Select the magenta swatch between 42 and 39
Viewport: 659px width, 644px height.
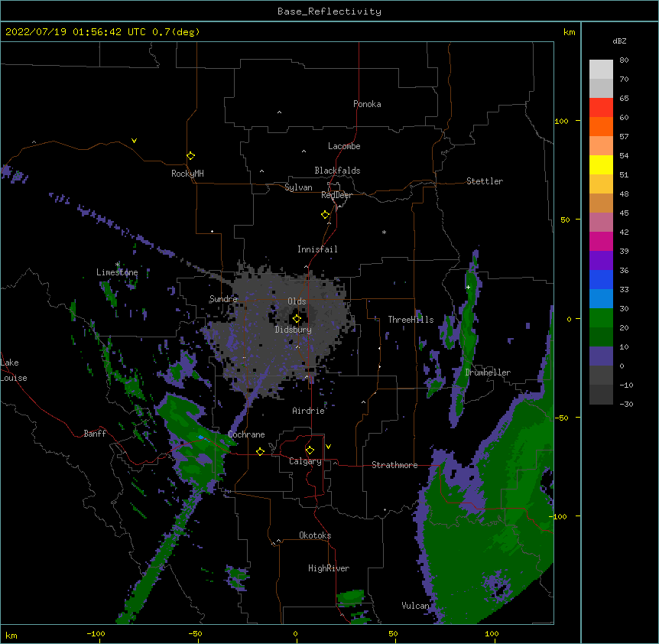pos(601,241)
